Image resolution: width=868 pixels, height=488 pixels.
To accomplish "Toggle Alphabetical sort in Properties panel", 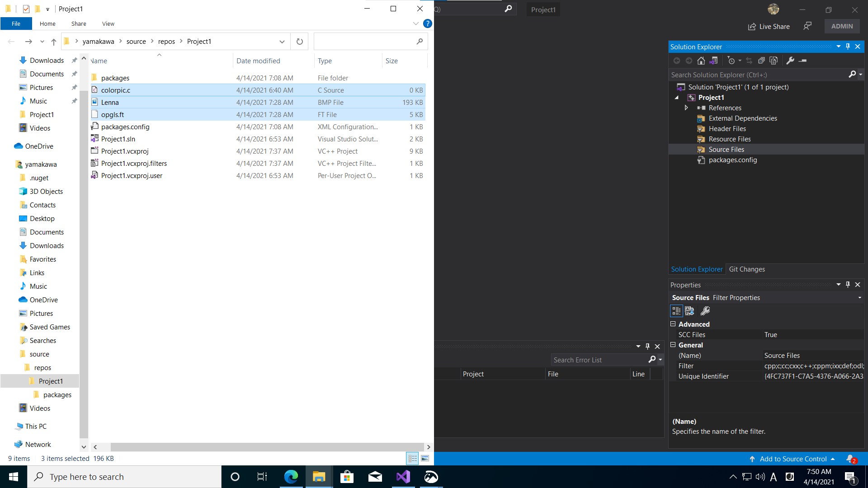I will point(689,311).
